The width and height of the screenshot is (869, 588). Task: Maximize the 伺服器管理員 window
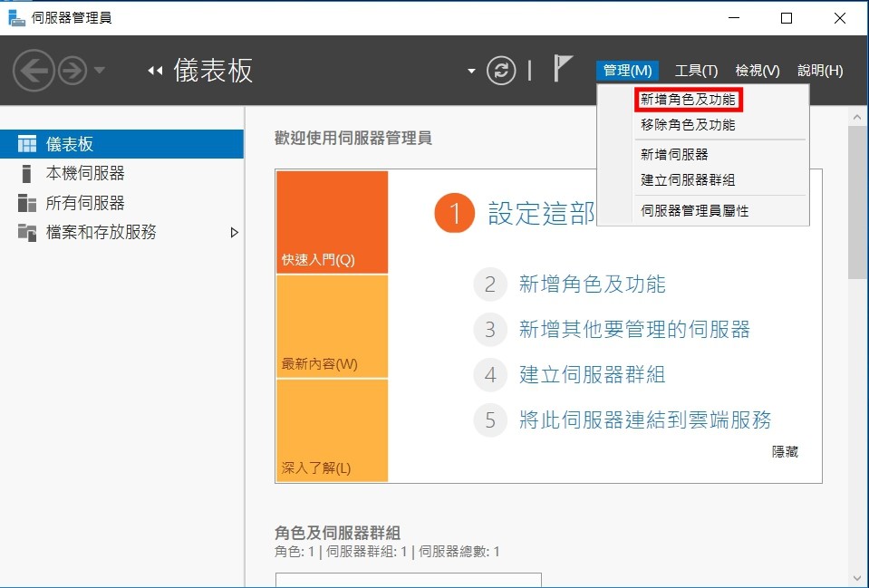tap(786, 18)
